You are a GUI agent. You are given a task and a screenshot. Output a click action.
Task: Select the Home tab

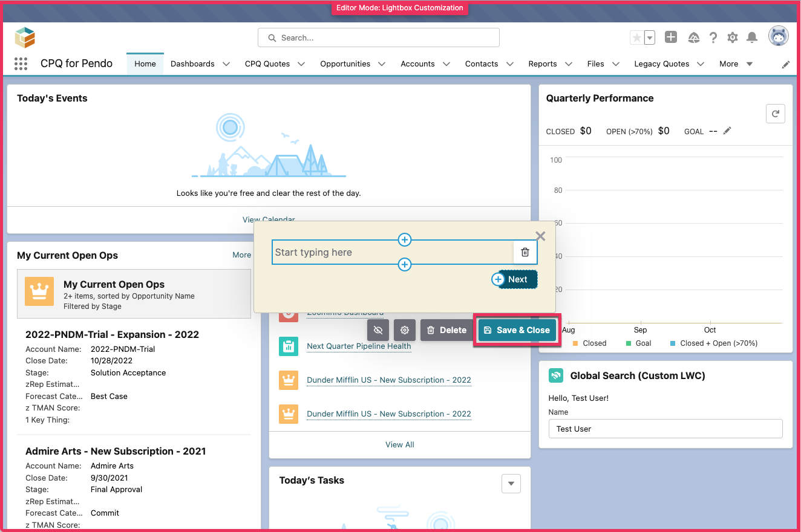point(145,63)
